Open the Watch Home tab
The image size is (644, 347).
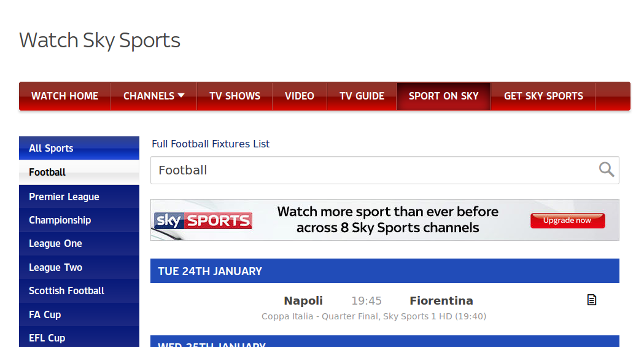[65, 96]
